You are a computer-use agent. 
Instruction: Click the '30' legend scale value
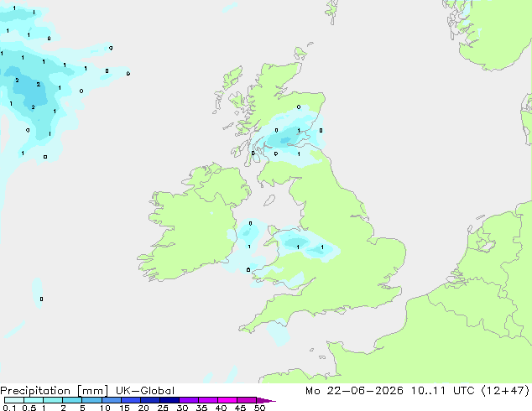(182, 408)
